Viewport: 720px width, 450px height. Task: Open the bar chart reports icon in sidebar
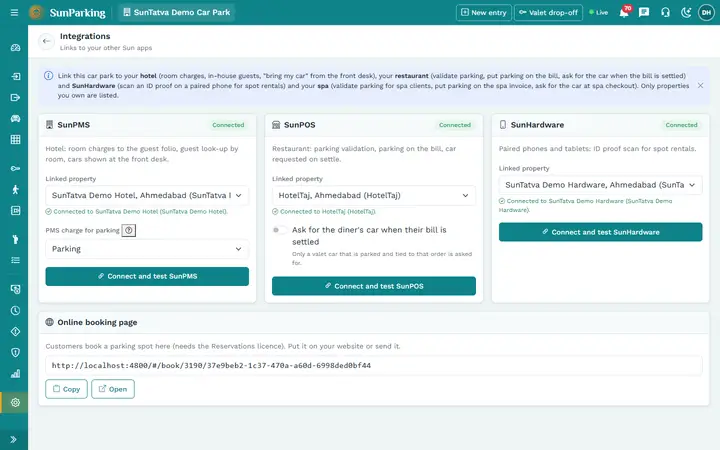click(x=15, y=374)
